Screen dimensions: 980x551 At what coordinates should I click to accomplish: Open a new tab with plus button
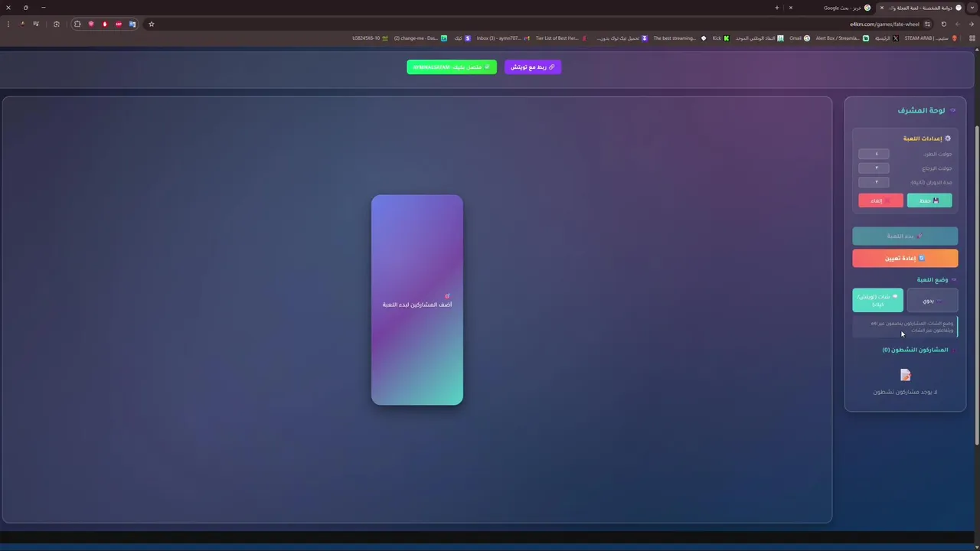click(777, 8)
